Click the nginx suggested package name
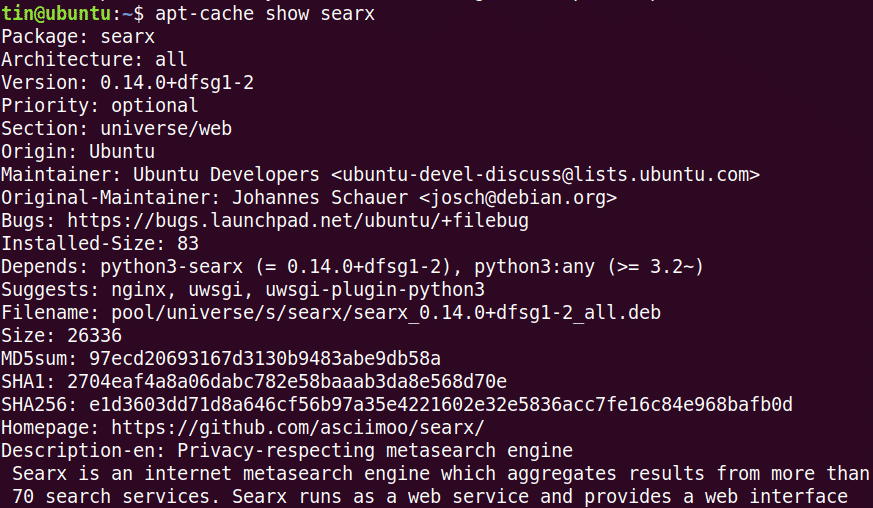The height and width of the screenshot is (508, 873). [127, 289]
